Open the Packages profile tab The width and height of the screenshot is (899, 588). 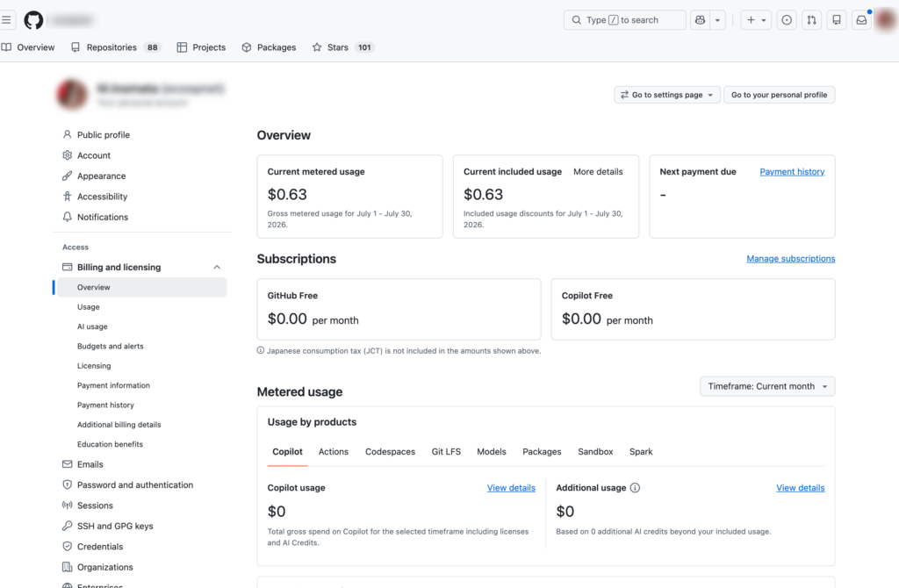click(x=269, y=47)
